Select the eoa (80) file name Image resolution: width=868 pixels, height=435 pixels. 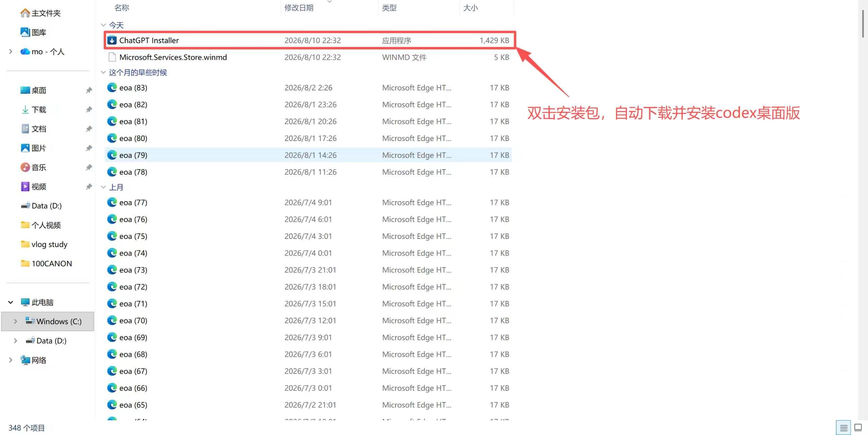133,138
